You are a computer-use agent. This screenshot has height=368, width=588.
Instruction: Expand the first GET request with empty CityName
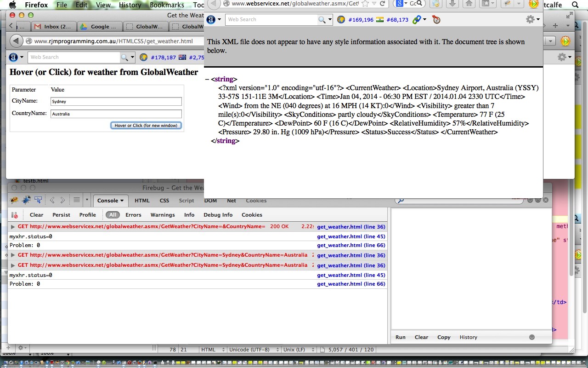(13, 227)
